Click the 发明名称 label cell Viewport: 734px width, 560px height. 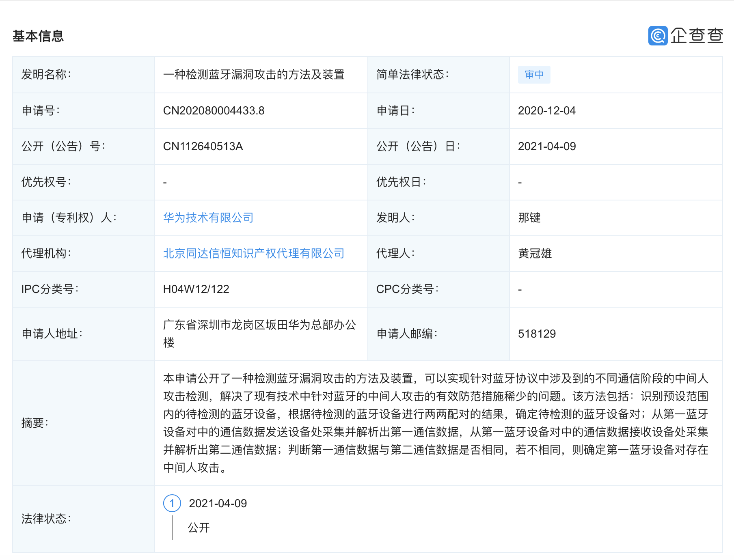[84, 75]
